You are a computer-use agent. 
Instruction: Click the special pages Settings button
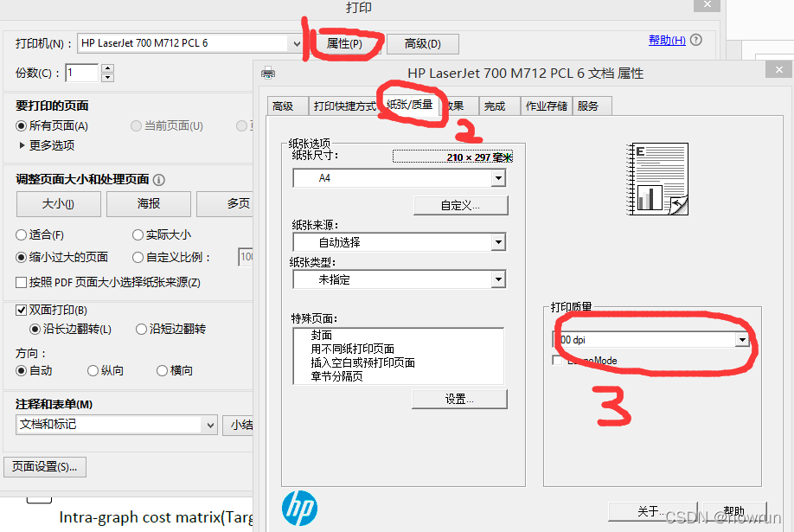pos(459,400)
